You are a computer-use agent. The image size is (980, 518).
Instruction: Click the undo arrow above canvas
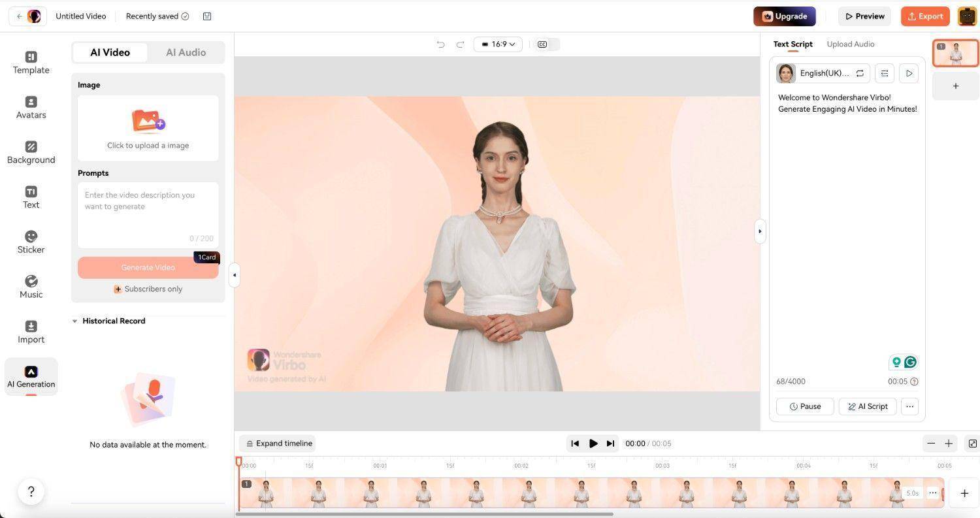440,44
